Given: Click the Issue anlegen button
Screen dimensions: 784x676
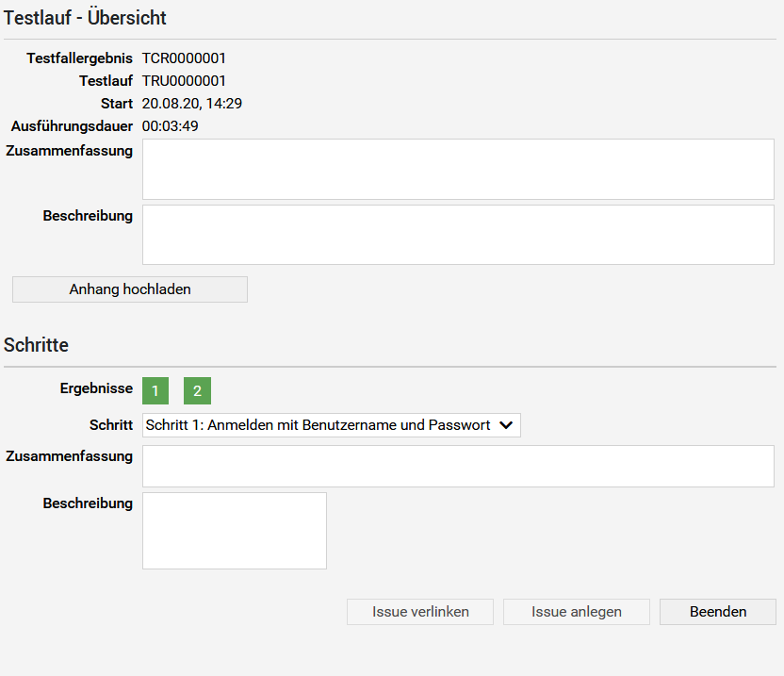Looking at the screenshot, I should coord(577,612).
